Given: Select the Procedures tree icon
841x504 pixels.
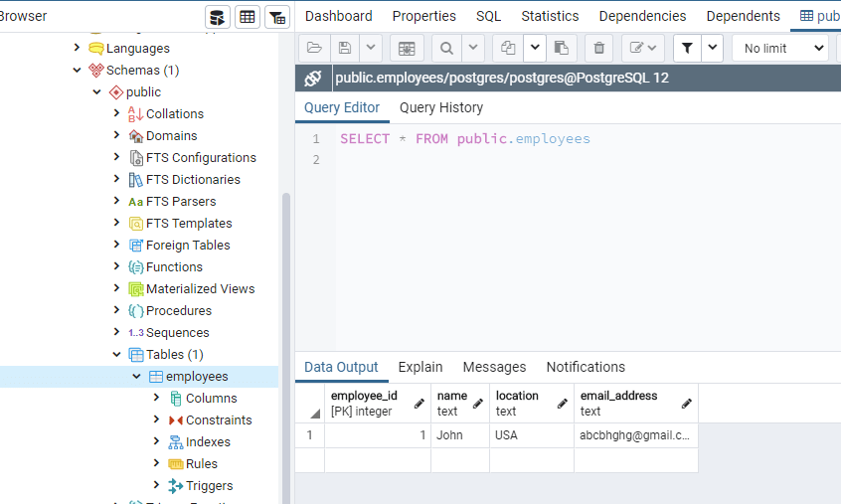Looking at the screenshot, I should click(x=136, y=311).
